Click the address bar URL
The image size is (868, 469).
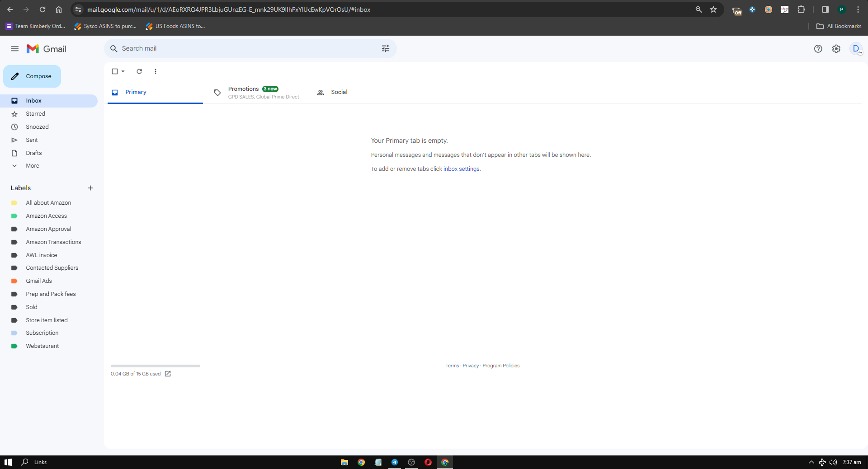click(229, 9)
